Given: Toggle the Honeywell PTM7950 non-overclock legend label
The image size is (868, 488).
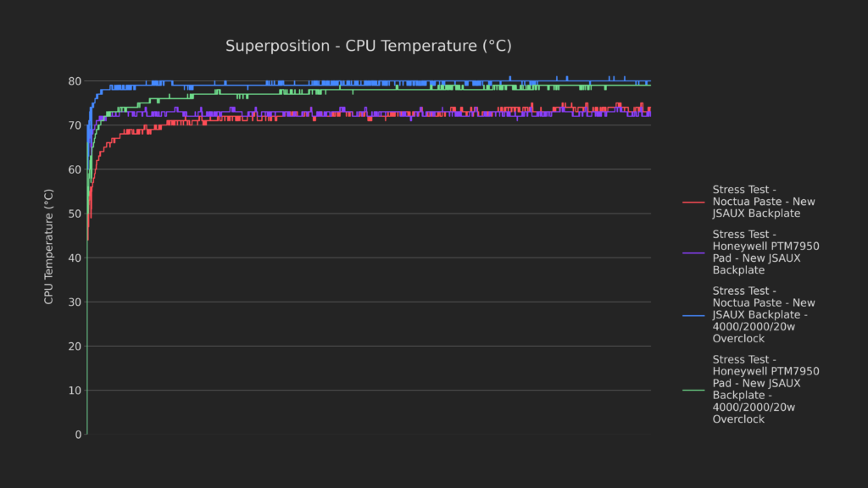Looking at the screenshot, I should point(765,252).
